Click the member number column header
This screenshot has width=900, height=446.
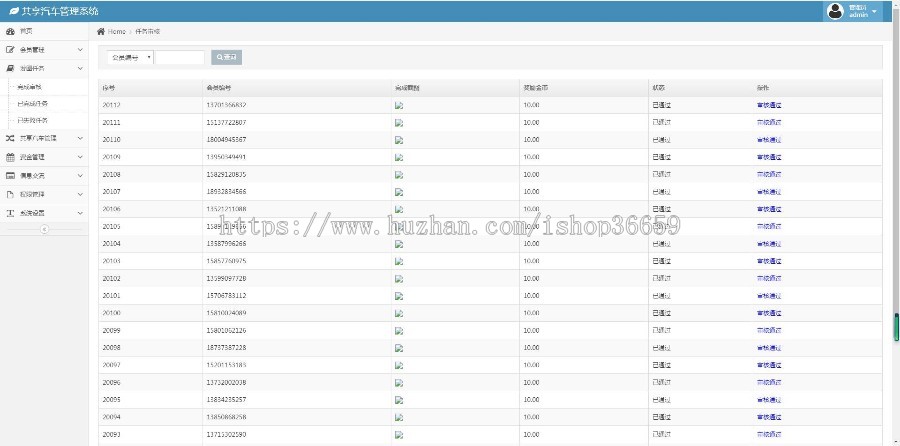pyautogui.click(x=219, y=88)
